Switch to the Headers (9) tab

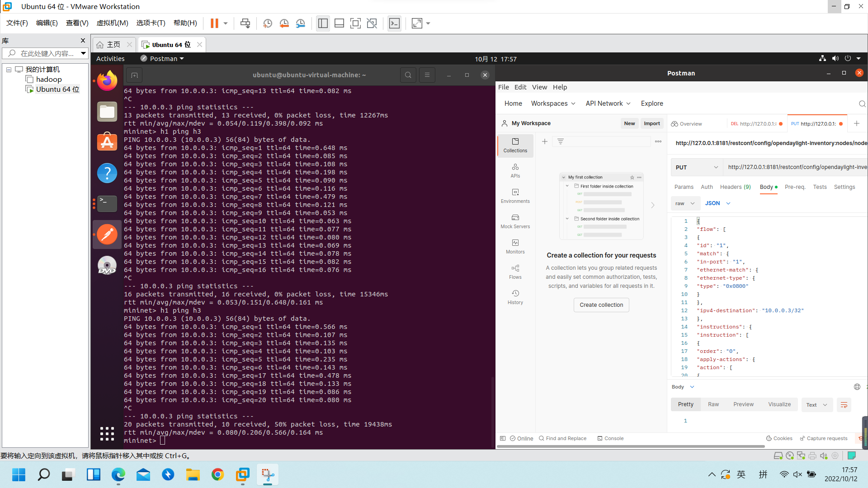pos(735,187)
